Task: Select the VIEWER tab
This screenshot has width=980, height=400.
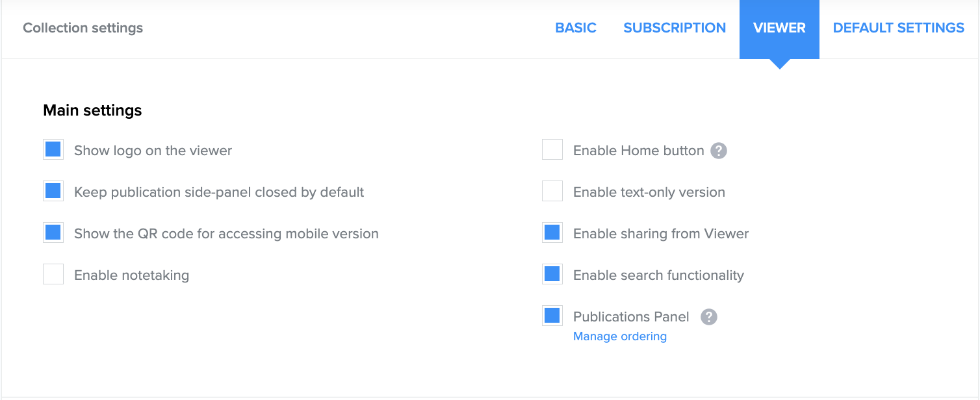Action: point(779,28)
